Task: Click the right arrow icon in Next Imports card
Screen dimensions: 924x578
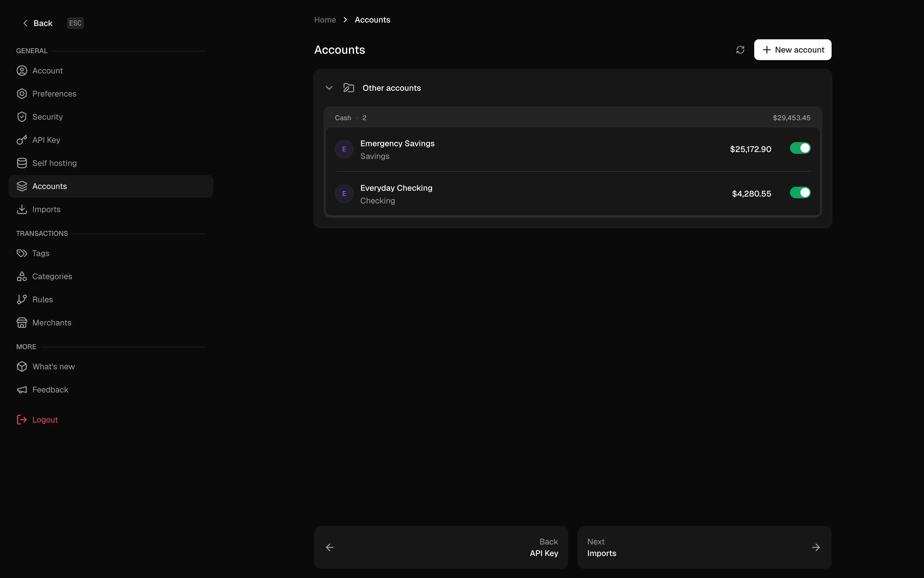Action: point(816,547)
